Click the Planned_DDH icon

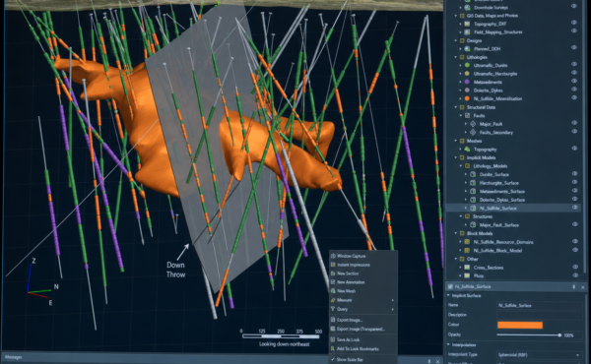467,48
